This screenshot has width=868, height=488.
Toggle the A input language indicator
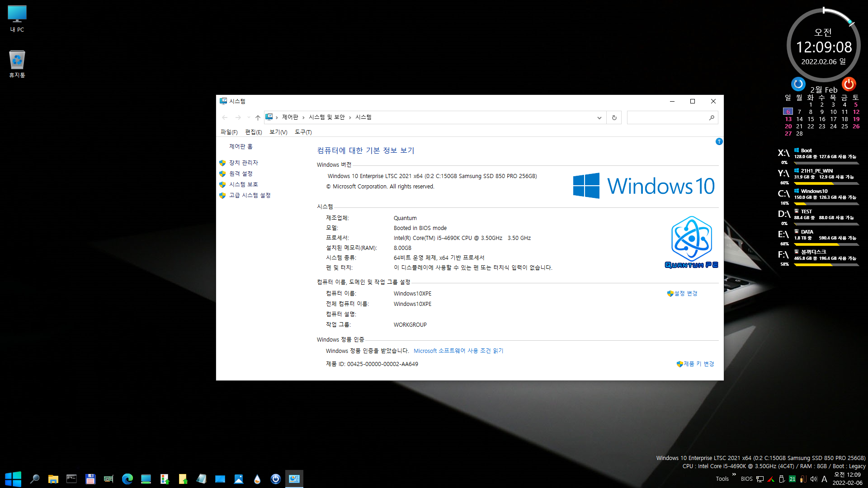click(825, 479)
